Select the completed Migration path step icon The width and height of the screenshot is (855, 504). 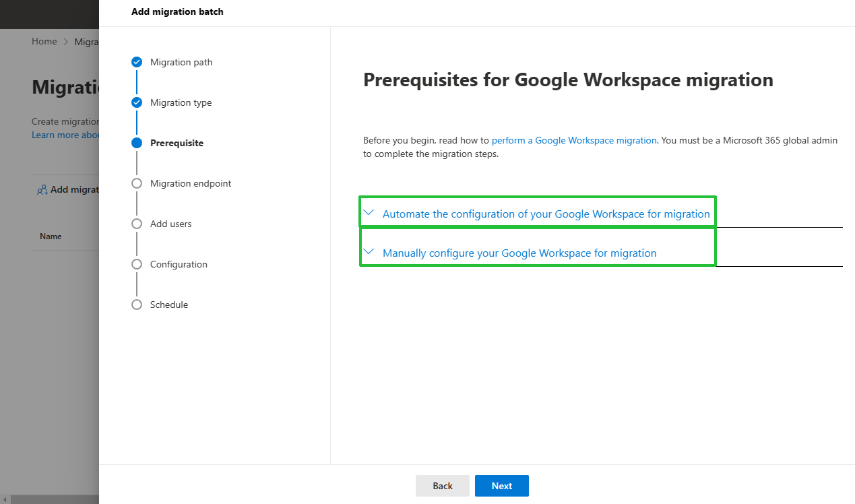137,62
